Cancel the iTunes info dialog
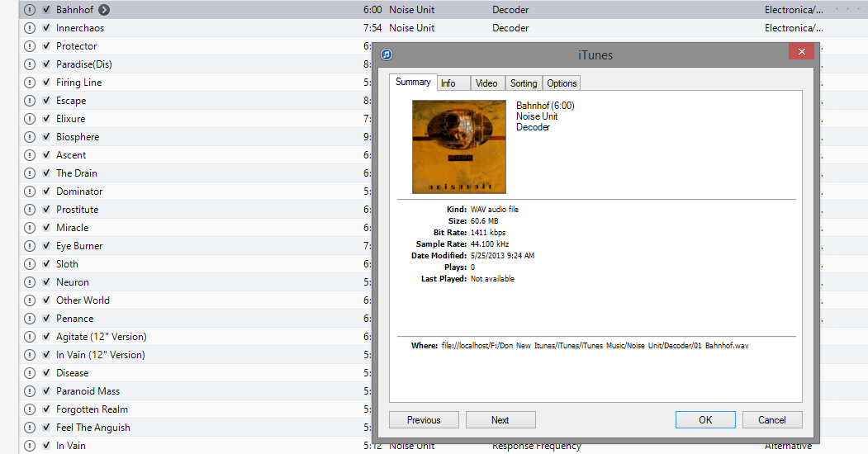Viewport: 868px width, 454px height. point(772,419)
